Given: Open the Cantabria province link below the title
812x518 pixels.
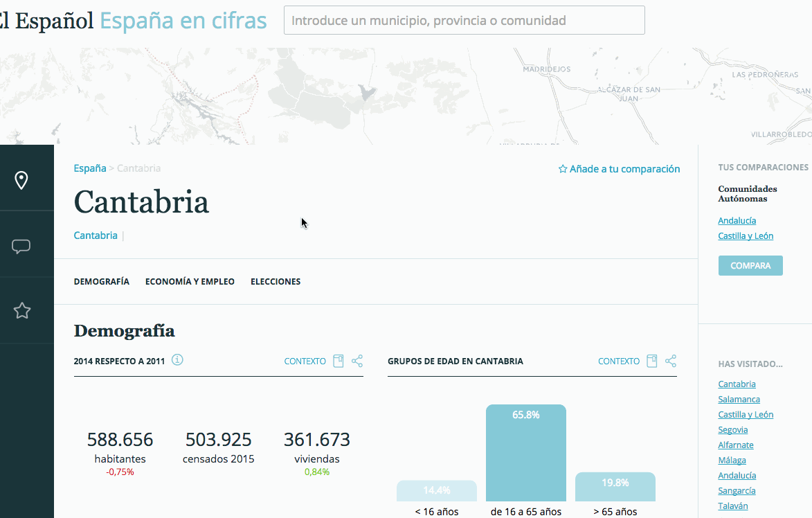Looking at the screenshot, I should pos(96,235).
